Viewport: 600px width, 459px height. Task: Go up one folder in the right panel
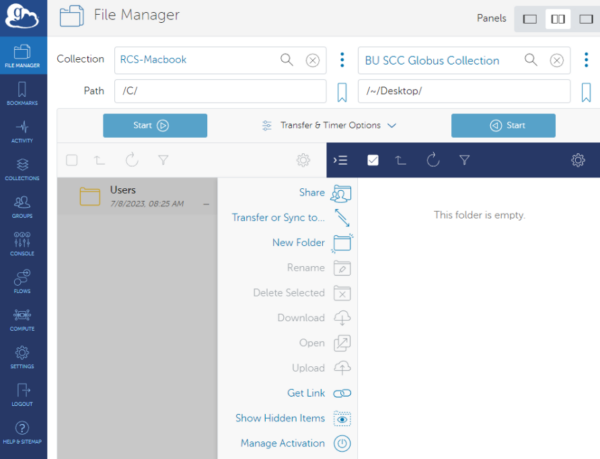point(401,160)
